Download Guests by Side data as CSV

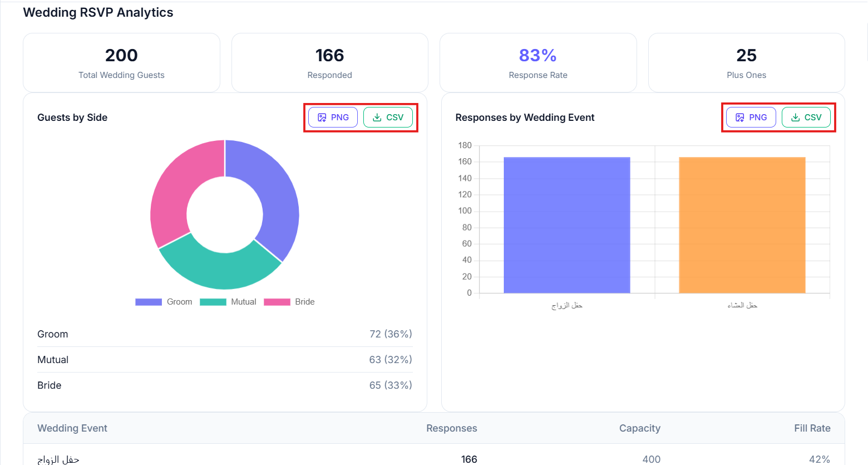tap(388, 118)
